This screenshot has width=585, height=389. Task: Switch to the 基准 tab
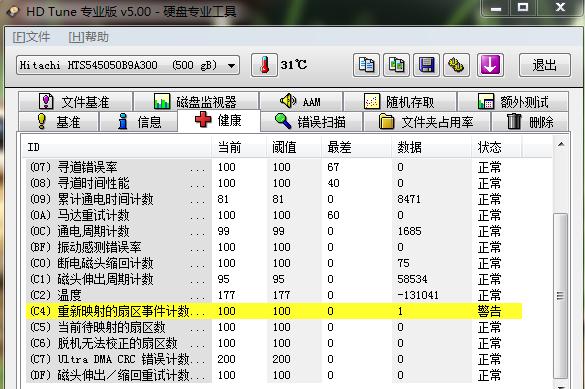coord(59,122)
